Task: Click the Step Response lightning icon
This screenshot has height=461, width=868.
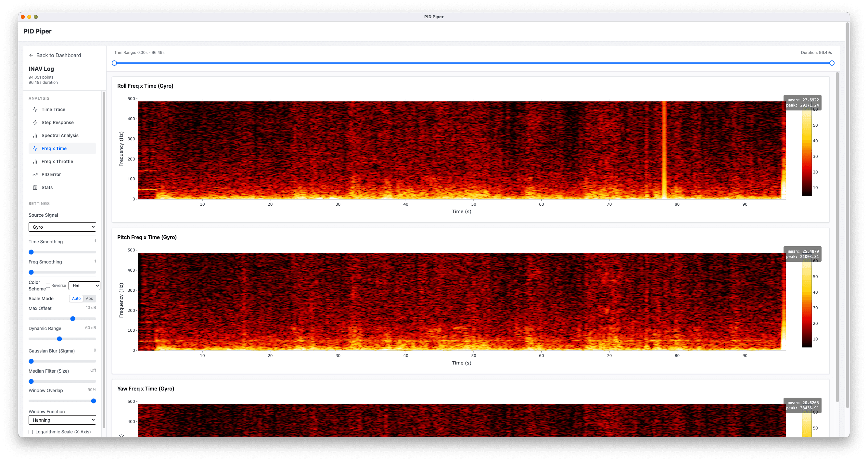Action: click(x=35, y=122)
